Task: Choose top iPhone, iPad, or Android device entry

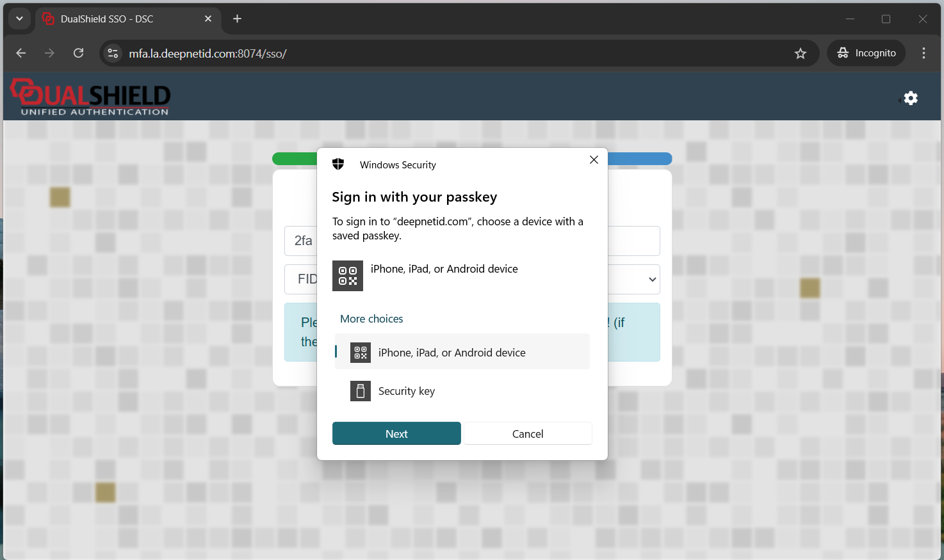Action: click(443, 269)
